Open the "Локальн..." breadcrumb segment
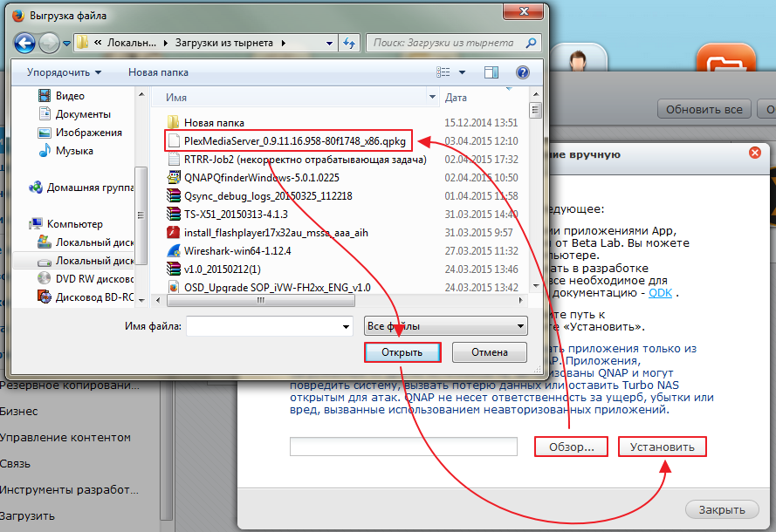 [131, 43]
